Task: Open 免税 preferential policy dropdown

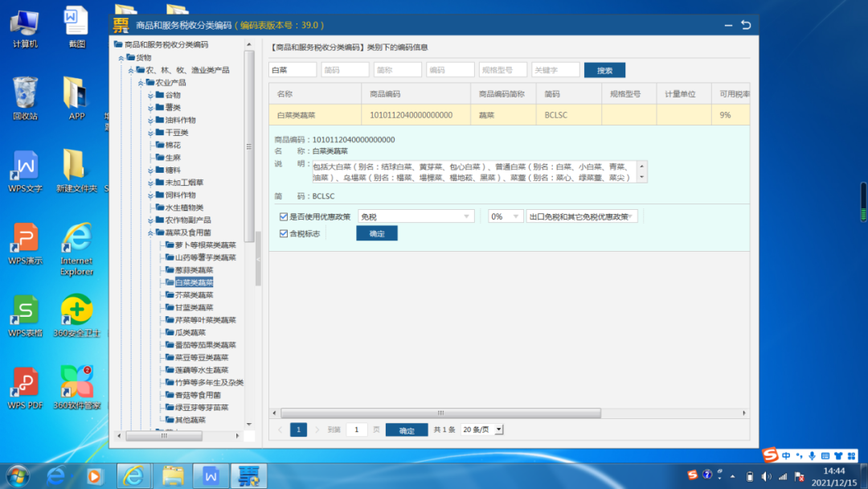Action: tap(416, 216)
